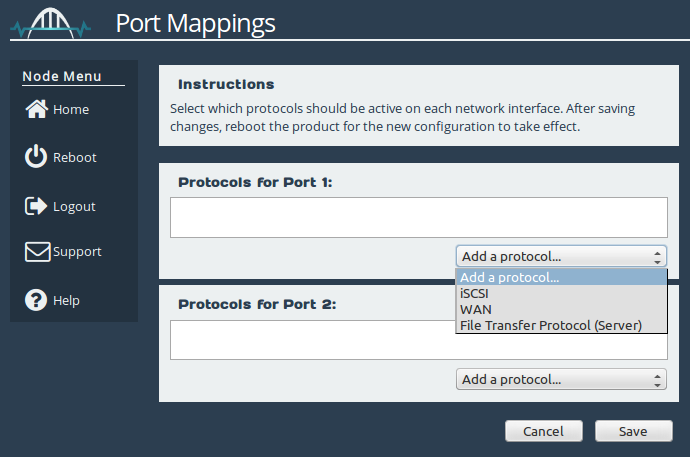Go to Support in the Node Menu

pyautogui.click(x=77, y=252)
